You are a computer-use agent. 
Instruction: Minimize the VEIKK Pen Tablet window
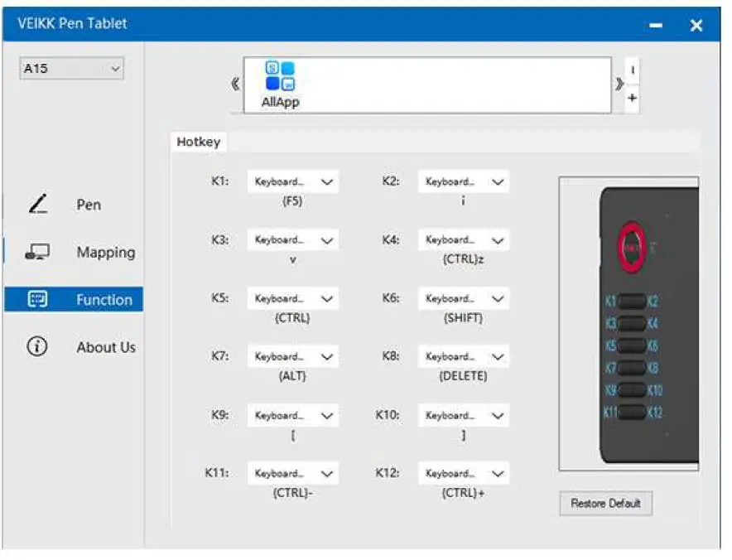click(x=656, y=25)
